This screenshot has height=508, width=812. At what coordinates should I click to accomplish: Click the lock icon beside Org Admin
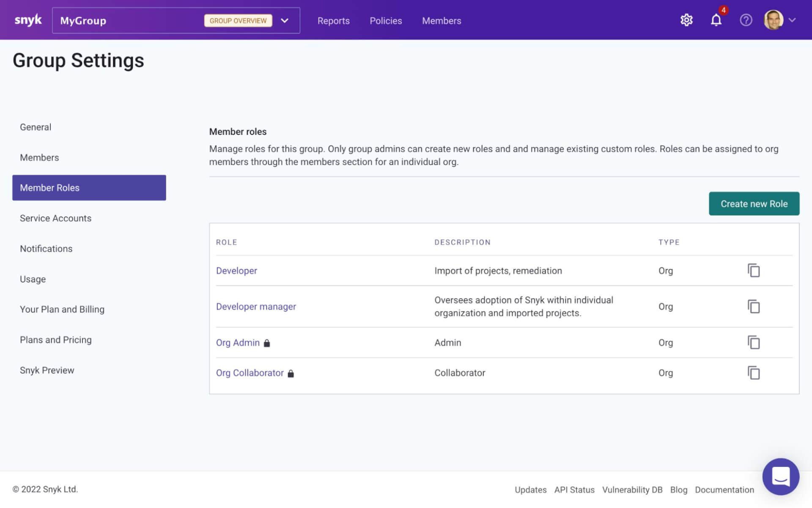pyautogui.click(x=267, y=343)
